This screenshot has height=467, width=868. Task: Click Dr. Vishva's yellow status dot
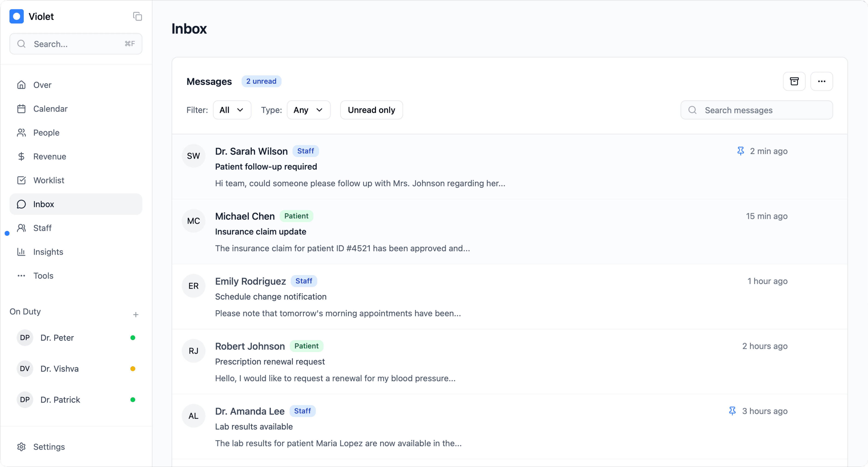coord(133,369)
